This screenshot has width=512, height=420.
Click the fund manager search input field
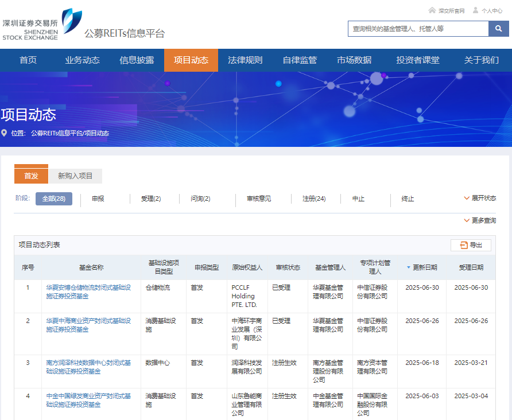click(418, 29)
